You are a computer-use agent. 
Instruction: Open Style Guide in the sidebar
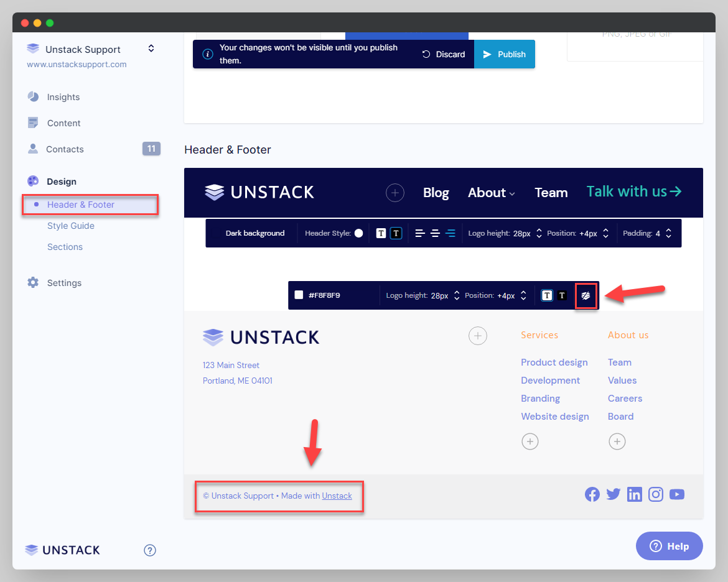point(71,226)
